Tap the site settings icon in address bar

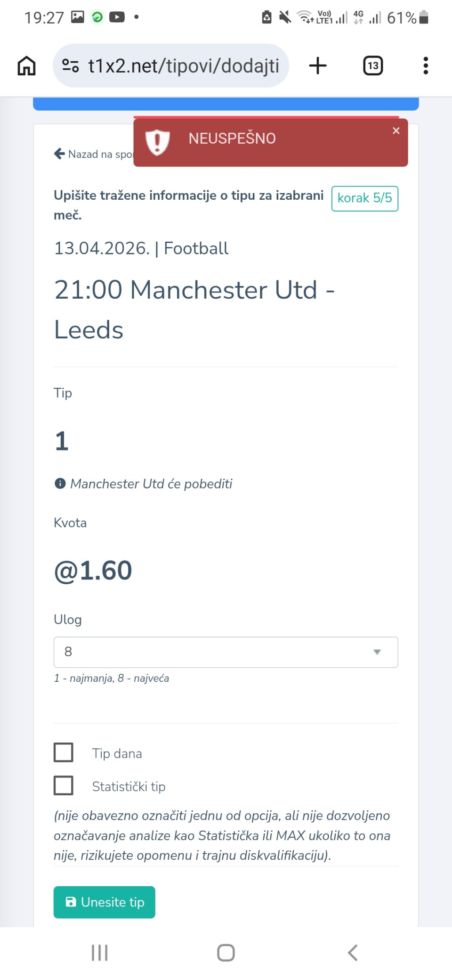(x=71, y=65)
